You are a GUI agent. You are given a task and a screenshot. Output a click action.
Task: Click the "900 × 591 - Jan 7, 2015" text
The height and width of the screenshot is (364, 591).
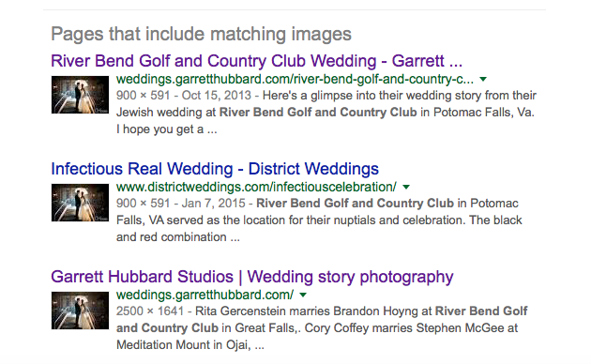(x=181, y=203)
